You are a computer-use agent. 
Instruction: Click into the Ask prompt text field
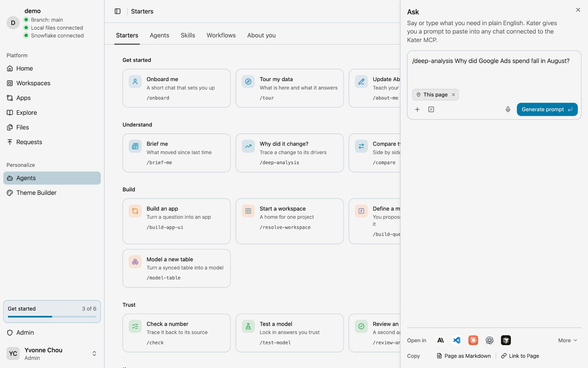point(494,69)
